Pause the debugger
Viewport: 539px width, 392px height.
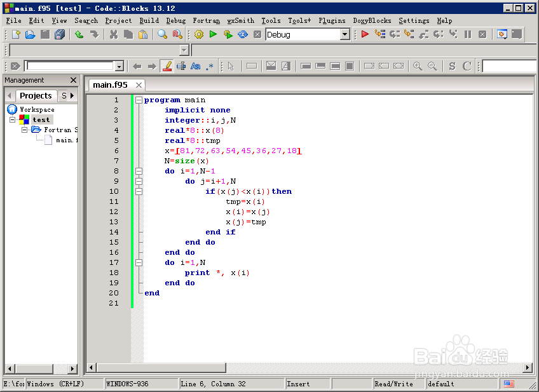468,34
